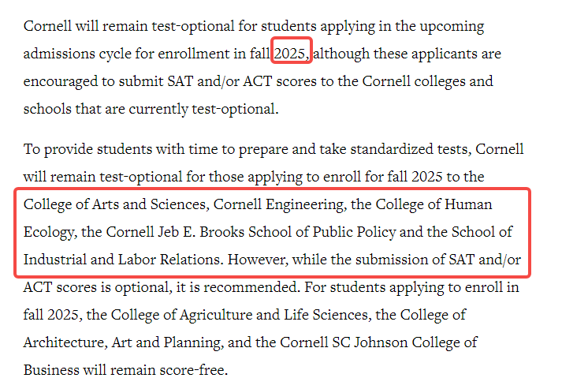Click the word "currently" before test-optional
The height and width of the screenshot is (389, 588).
pyautogui.click(x=158, y=109)
